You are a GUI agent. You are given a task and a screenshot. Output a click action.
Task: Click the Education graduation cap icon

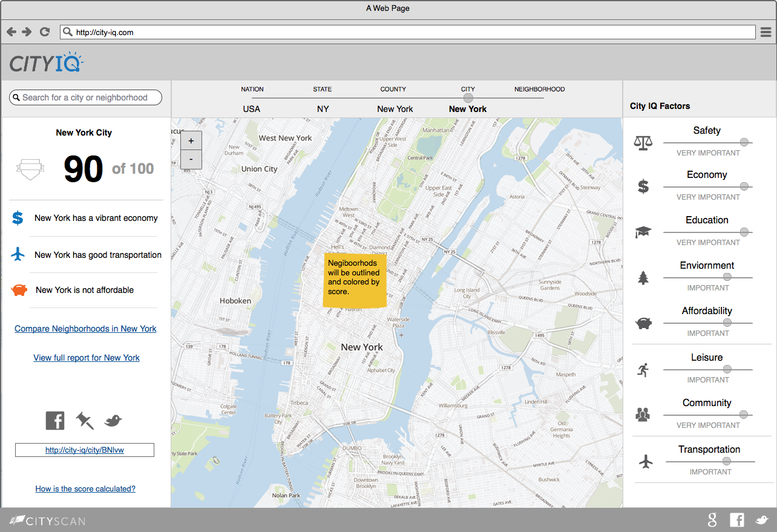click(643, 232)
